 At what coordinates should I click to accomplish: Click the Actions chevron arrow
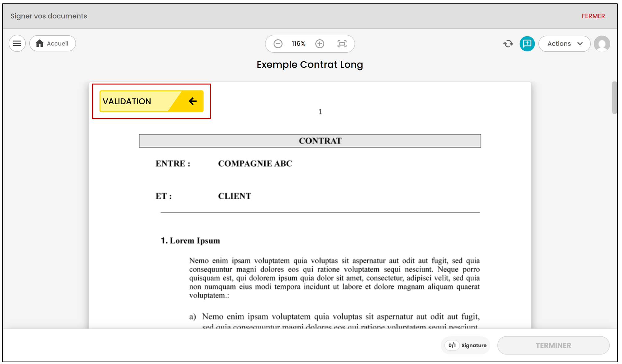tap(580, 44)
